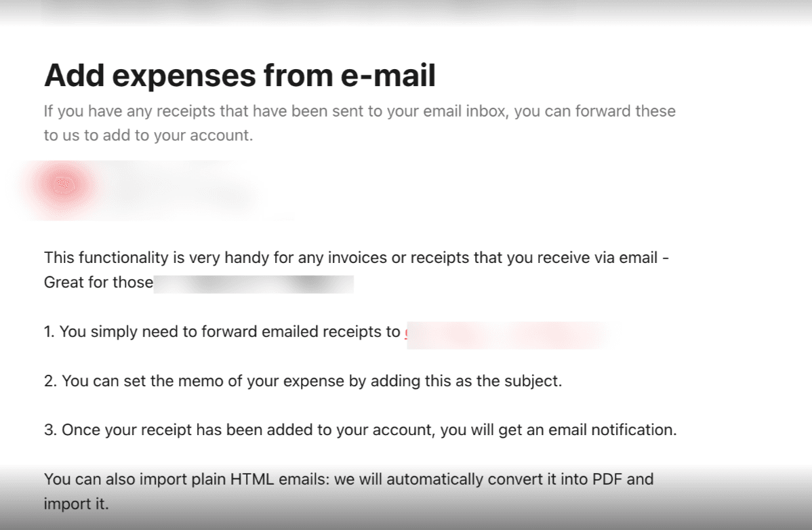Click step 2 about setting the memo
Image resolution: width=812 pixels, height=530 pixels.
pos(303,381)
